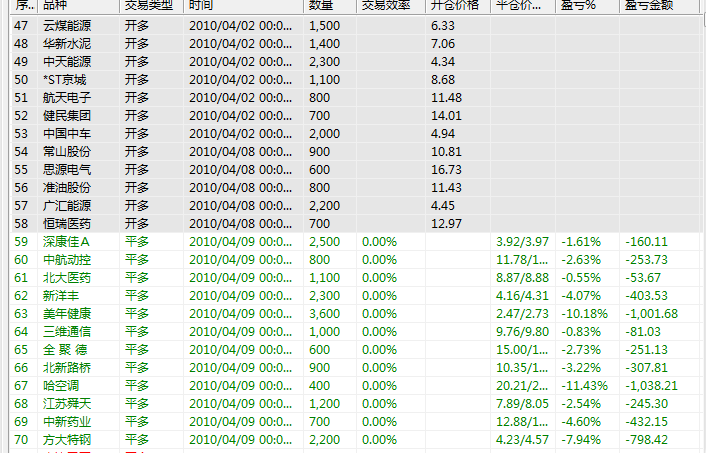
Task: Click loss amount -253.73
Action: click(x=646, y=260)
